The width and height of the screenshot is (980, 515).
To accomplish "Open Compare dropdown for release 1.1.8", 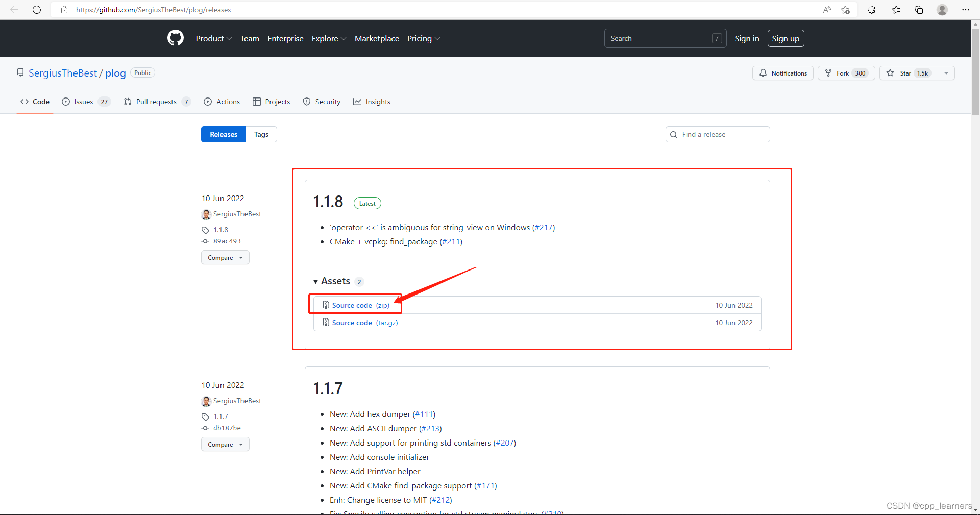I will [225, 258].
